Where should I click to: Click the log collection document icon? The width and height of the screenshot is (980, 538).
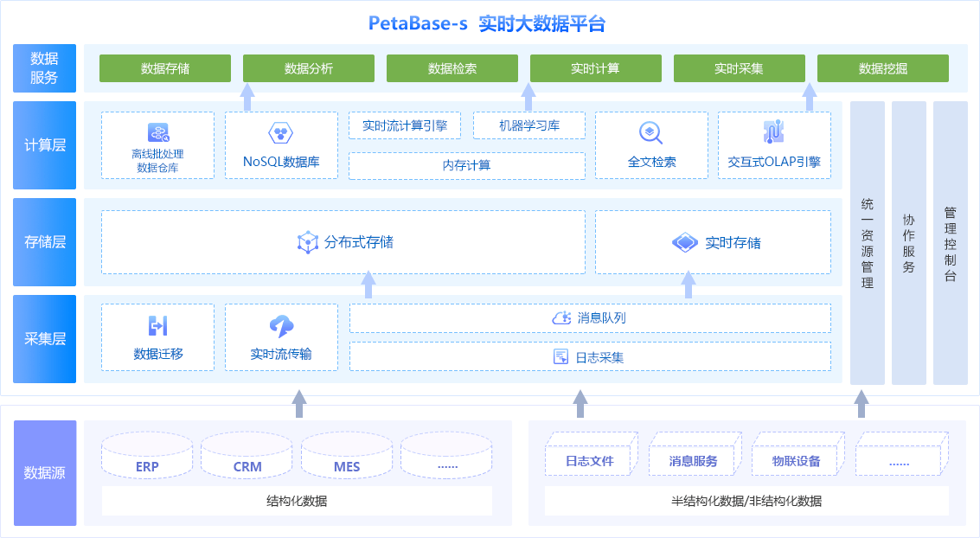point(560,356)
